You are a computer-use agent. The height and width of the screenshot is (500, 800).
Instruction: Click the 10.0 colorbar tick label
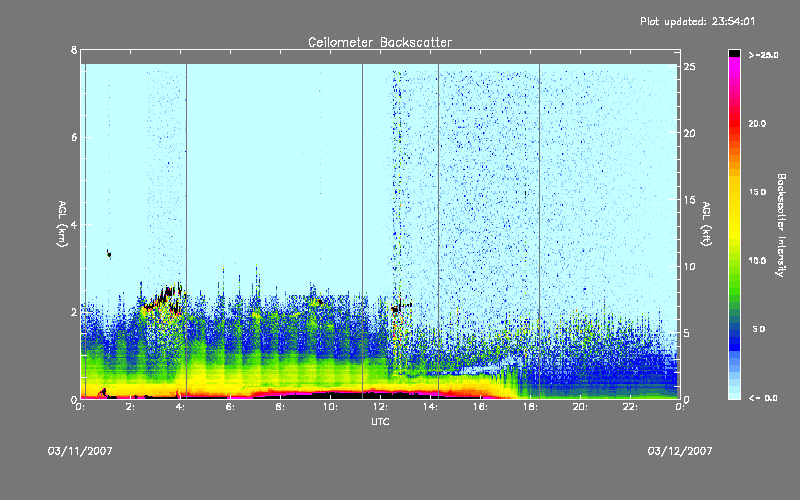(x=758, y=260)
